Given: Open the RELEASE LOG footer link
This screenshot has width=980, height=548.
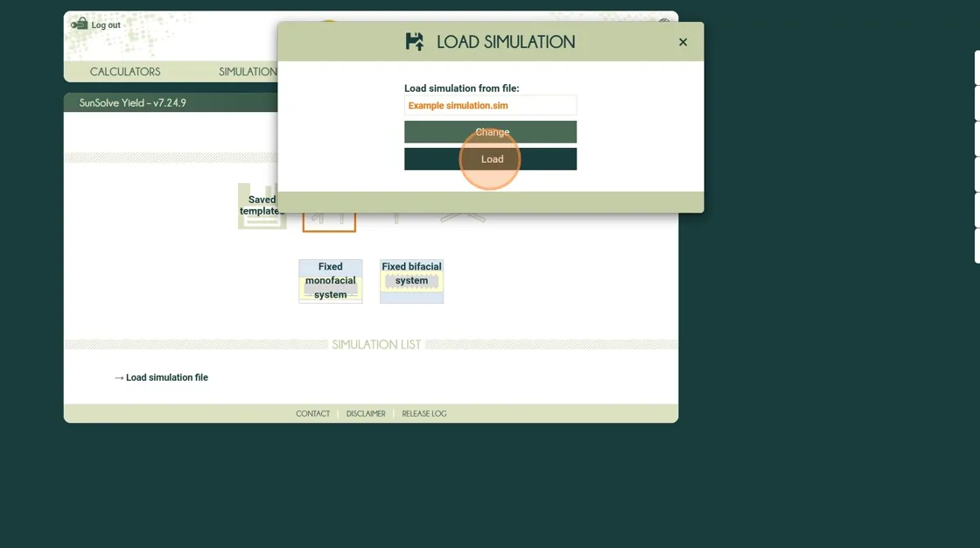Looking at the screenshot, I should tap(423, 414).
